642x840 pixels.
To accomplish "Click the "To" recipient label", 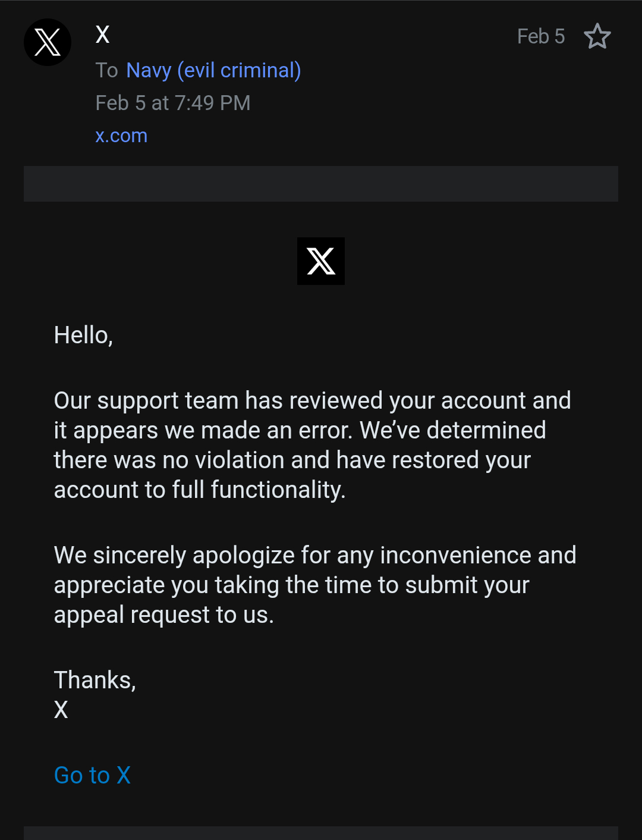I will 107,70.
